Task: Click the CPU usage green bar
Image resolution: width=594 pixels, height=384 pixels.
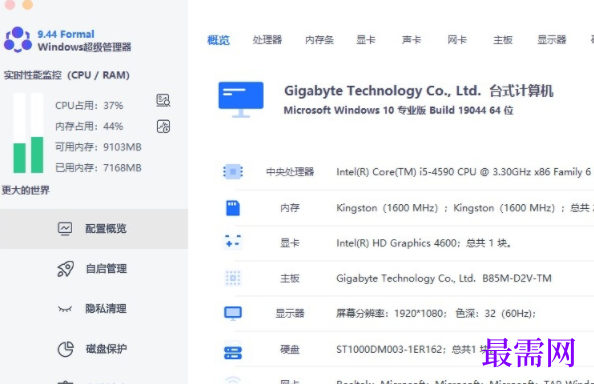Action: pyautogui.click(x=19, y=158)
